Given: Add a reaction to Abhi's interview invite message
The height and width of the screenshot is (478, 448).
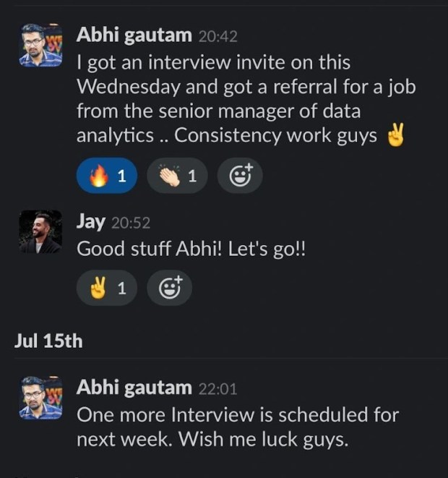Looking at the screenshot, I should (239, 176).
